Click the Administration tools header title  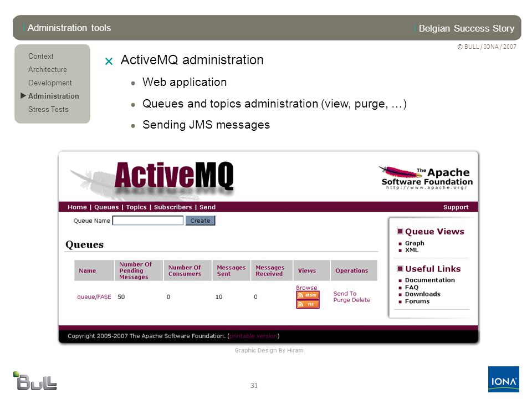point(69,28)
